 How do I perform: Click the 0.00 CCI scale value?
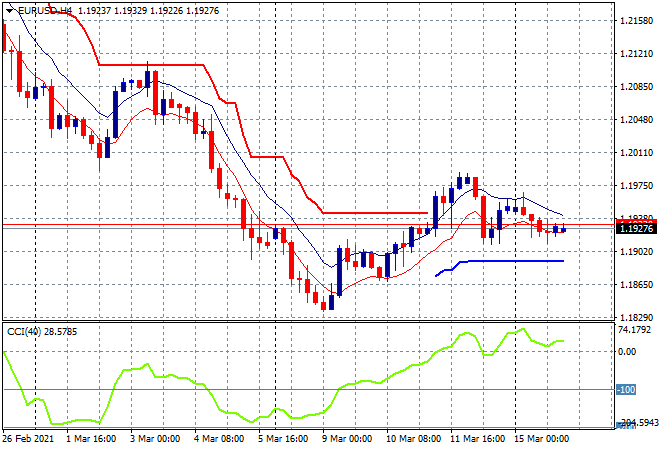click(x=627, y=351)
